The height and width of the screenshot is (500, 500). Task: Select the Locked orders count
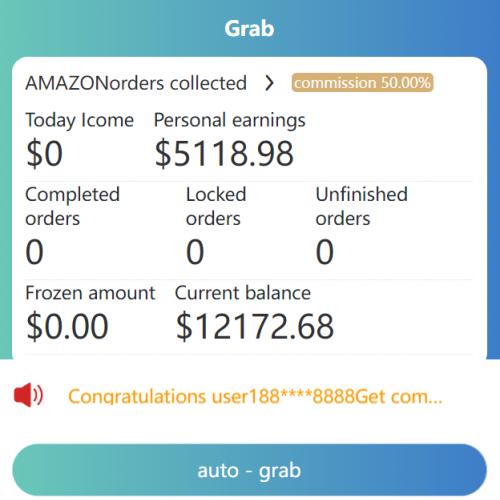pos(195,252)
